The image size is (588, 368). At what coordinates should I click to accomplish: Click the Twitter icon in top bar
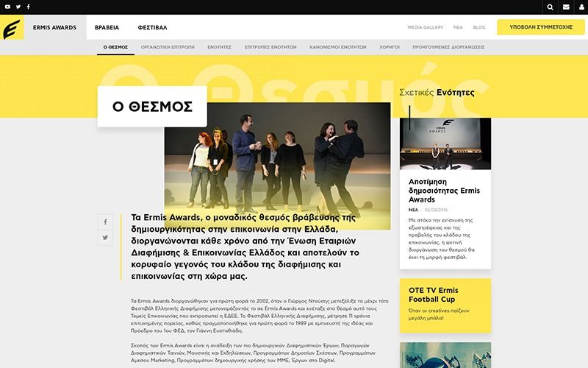click(18, 7)
